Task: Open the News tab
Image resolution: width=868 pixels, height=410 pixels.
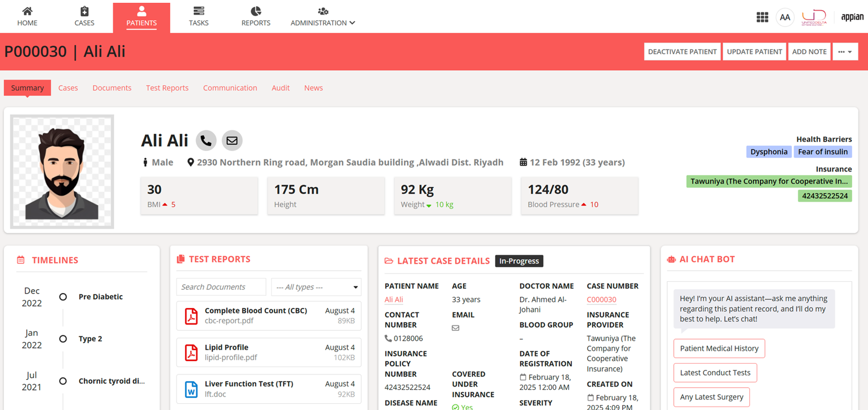Action: pos(313,88)
